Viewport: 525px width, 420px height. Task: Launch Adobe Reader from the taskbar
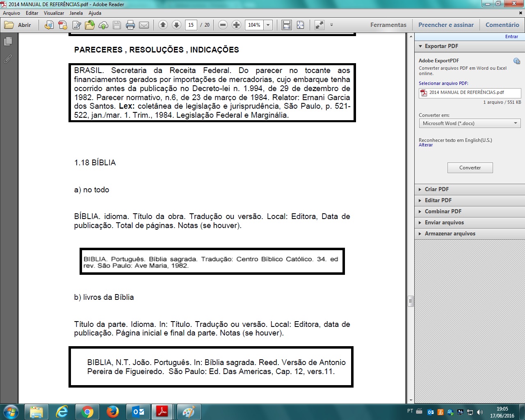162,411
